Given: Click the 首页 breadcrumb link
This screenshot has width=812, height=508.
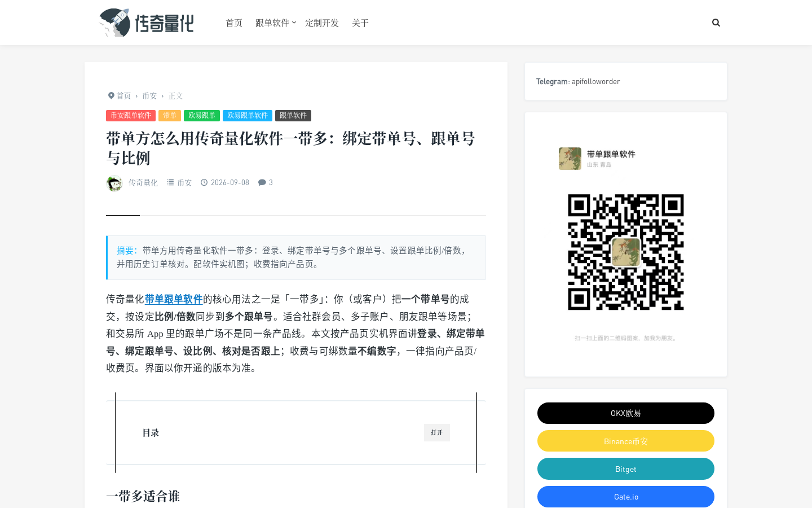Looking at the screenshot, I should (x=124, y=96).
